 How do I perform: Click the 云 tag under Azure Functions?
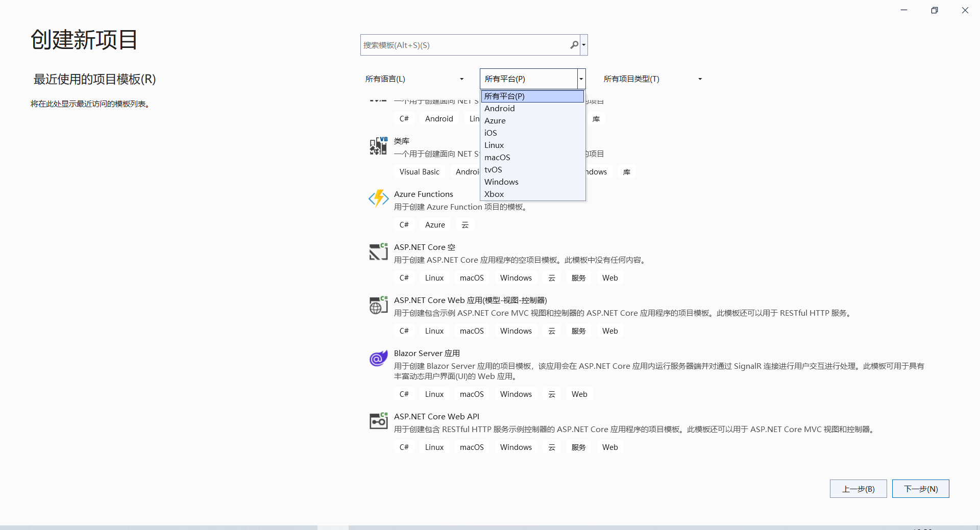465,225
